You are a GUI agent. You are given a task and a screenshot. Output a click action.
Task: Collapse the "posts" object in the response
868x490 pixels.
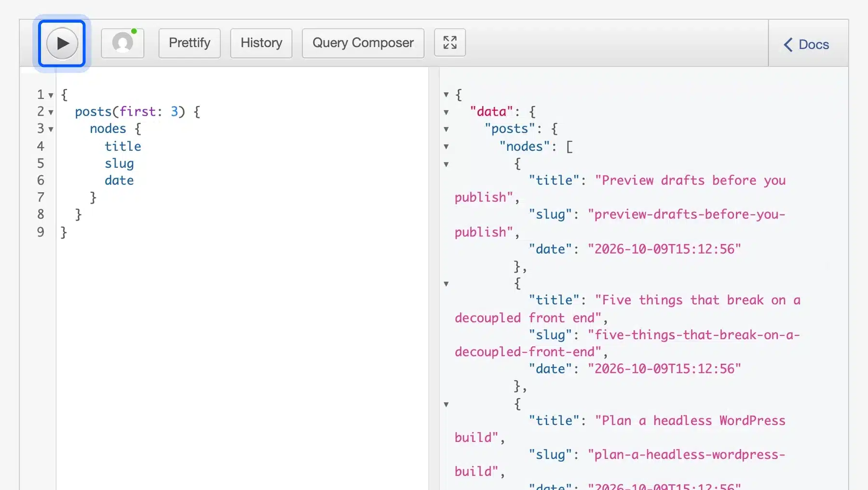click(446, 129)
